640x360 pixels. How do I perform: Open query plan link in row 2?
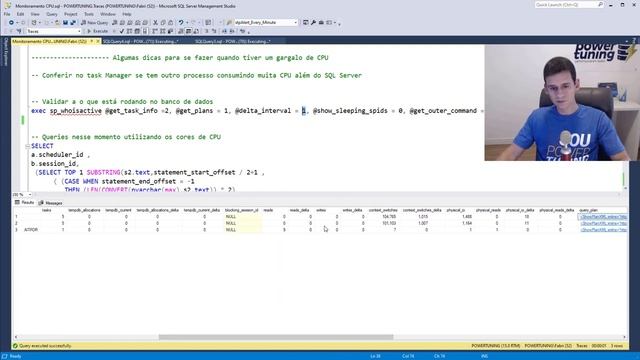pos(603,223)
